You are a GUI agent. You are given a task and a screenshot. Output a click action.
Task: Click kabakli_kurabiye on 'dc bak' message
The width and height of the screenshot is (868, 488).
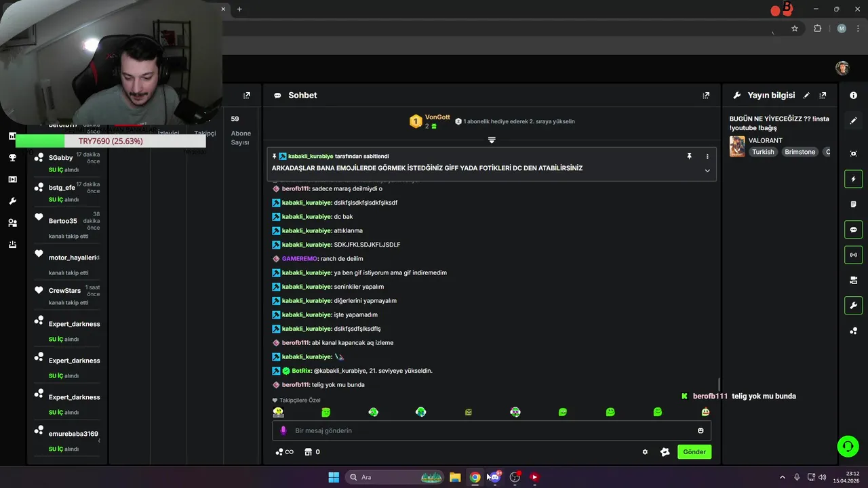tap(307, 217)
